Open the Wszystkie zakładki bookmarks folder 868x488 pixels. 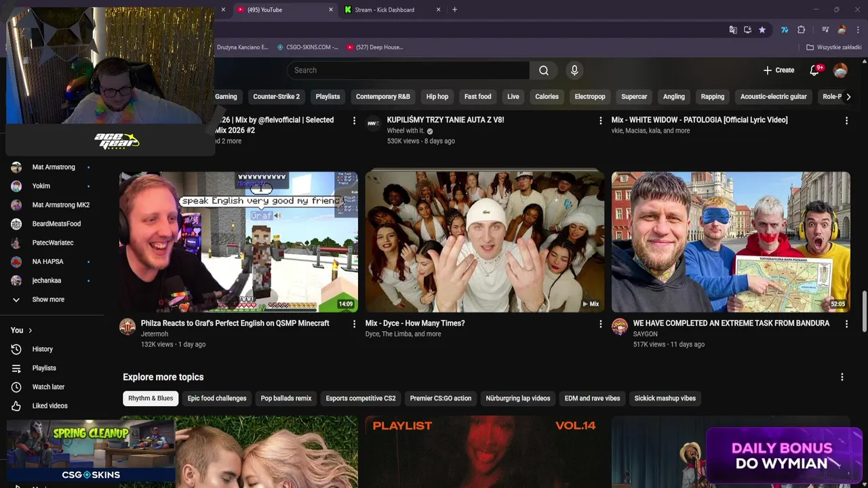834,47
